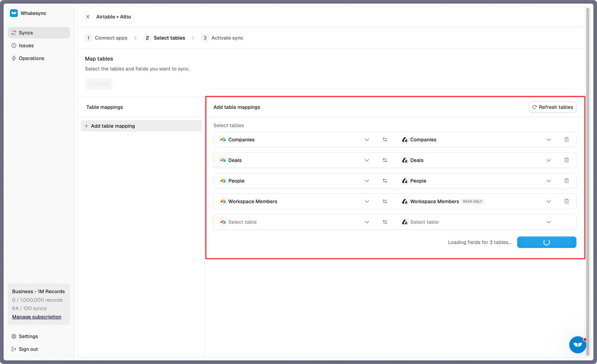Click the sync direction arrows for Deals
This screenshot has height=364, width=597.
[x=385, y=160]
